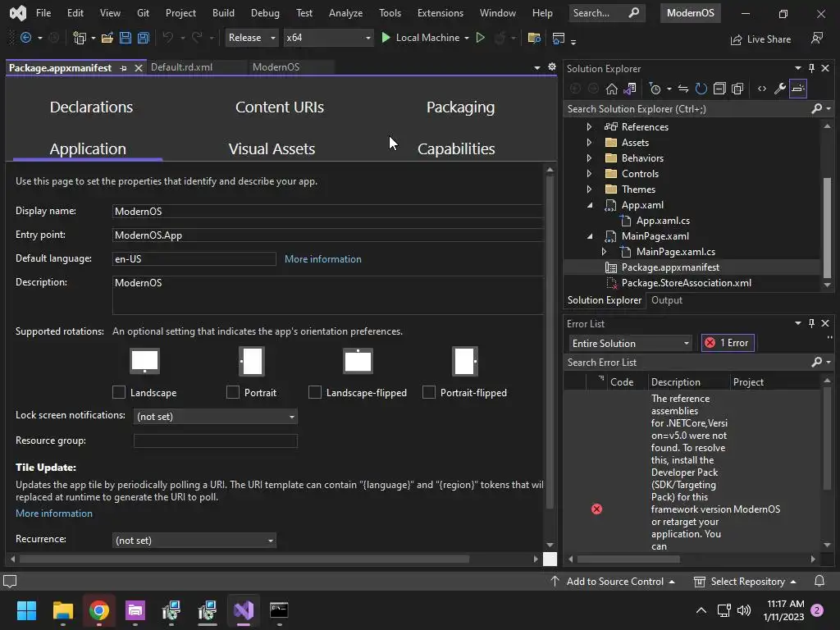Click Refresh icon in Solution Explorer
840x630 pixels.
click(701, 89)
